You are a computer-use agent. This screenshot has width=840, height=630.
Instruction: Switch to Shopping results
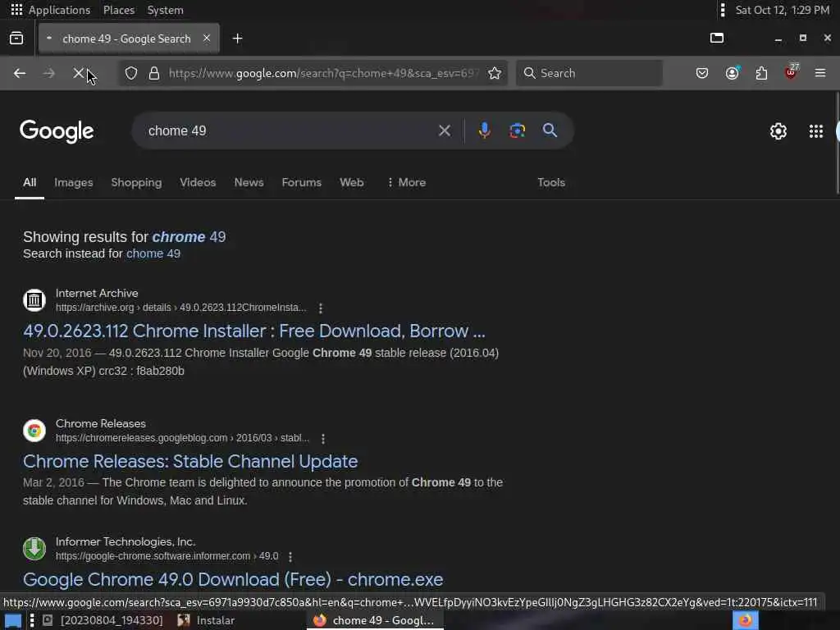pos(136,183)
